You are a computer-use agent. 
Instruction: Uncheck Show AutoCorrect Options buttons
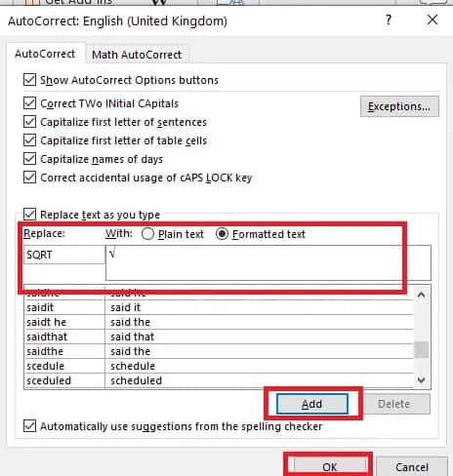(x=29, y=80)
